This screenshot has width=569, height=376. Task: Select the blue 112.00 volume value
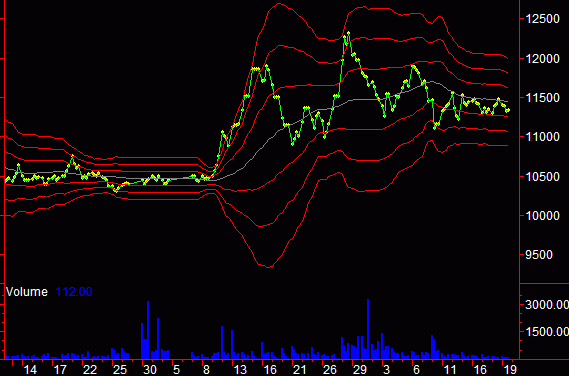(x=74, y=292)
